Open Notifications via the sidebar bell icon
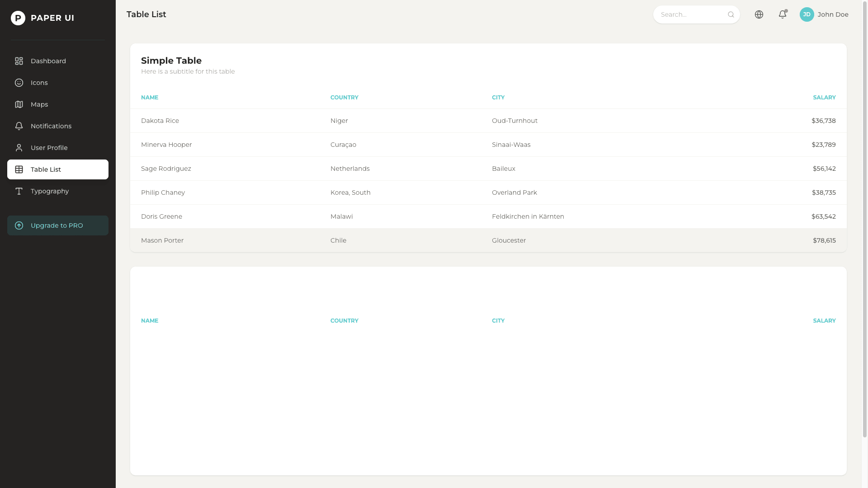Image resolution: width=868 pixels, height=488 pixels. click(19, 126)
